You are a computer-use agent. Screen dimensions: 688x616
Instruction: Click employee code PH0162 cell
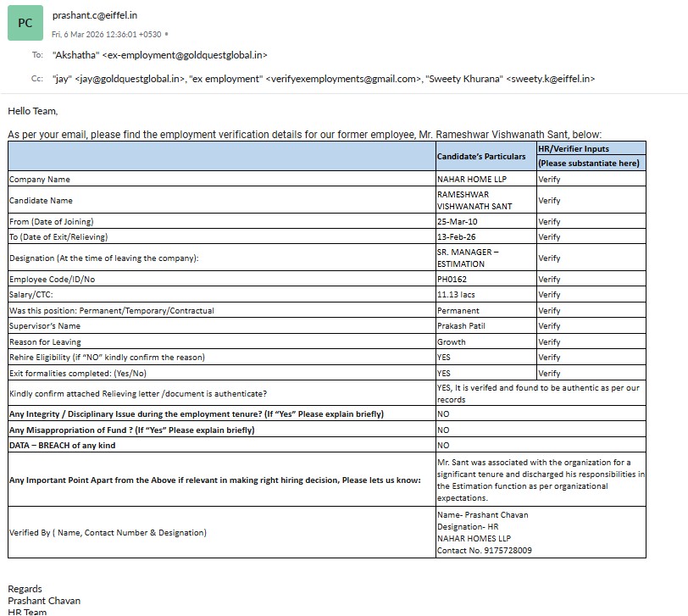[485, 279]
